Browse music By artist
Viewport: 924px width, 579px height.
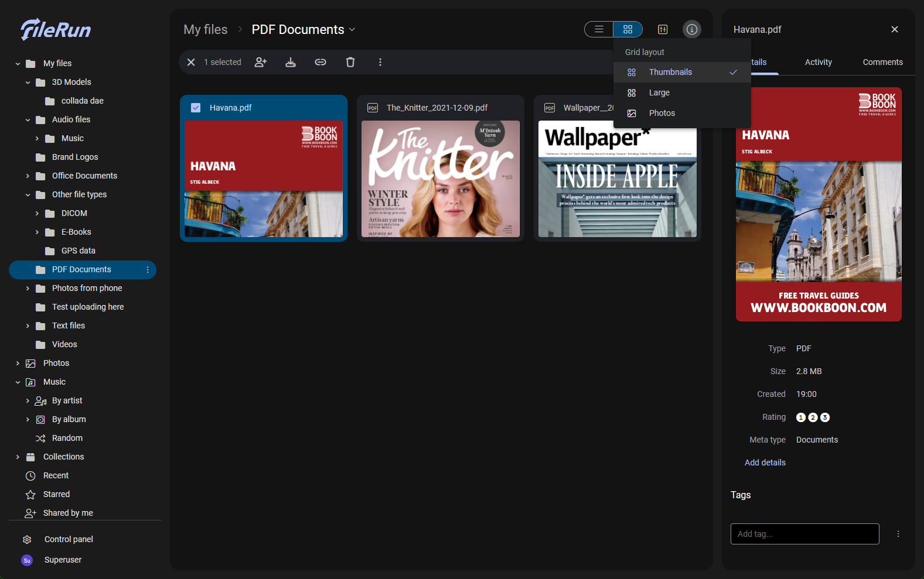pos(67,400)
